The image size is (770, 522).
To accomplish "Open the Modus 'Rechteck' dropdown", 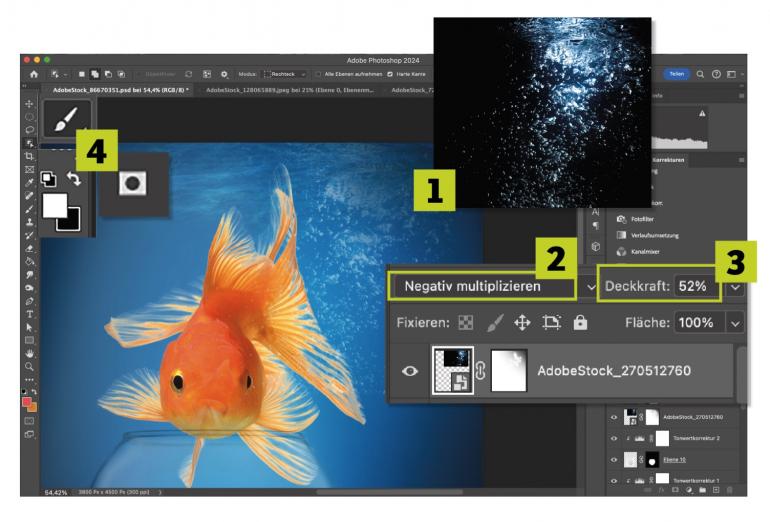I will [285, 74].
